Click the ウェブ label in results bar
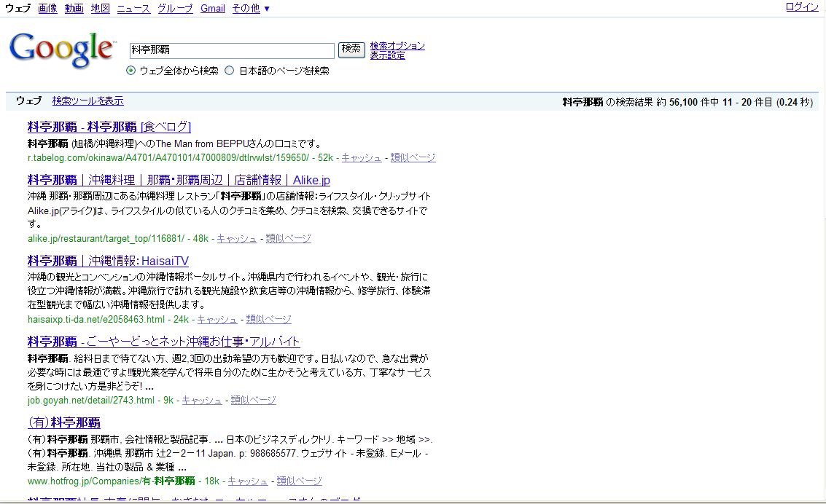Viewport: 826px width, 504px height. pos(28,101)
